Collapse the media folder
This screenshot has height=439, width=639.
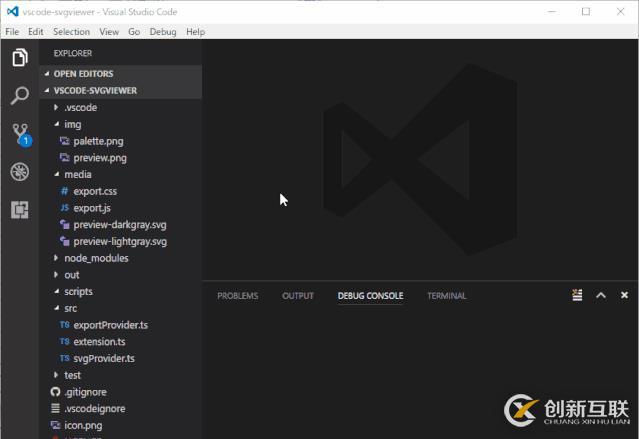(x=57, y=174)
